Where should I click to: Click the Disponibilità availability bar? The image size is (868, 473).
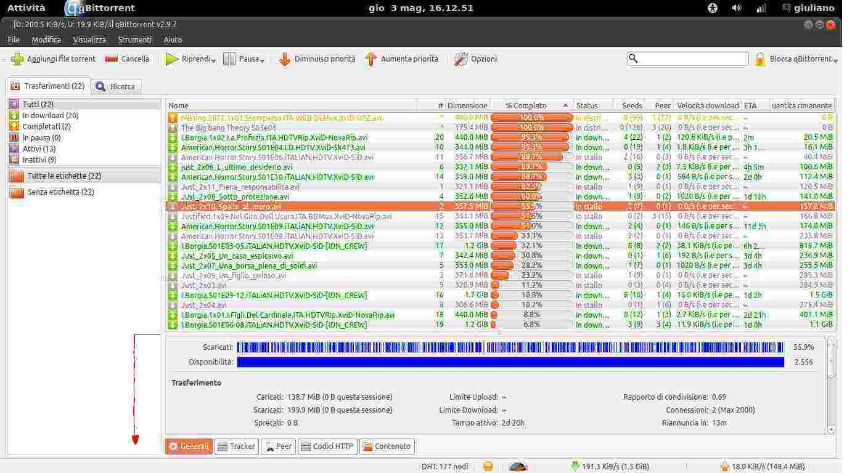pyautogui.click(x=510, y=362)
